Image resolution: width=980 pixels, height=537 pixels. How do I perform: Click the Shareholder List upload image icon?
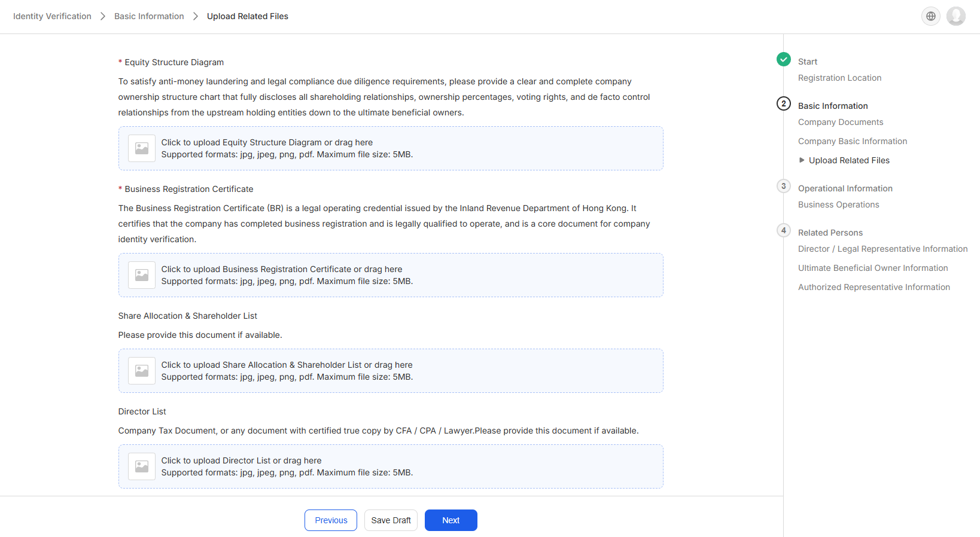pyautogui.click(x=142, y=371)
